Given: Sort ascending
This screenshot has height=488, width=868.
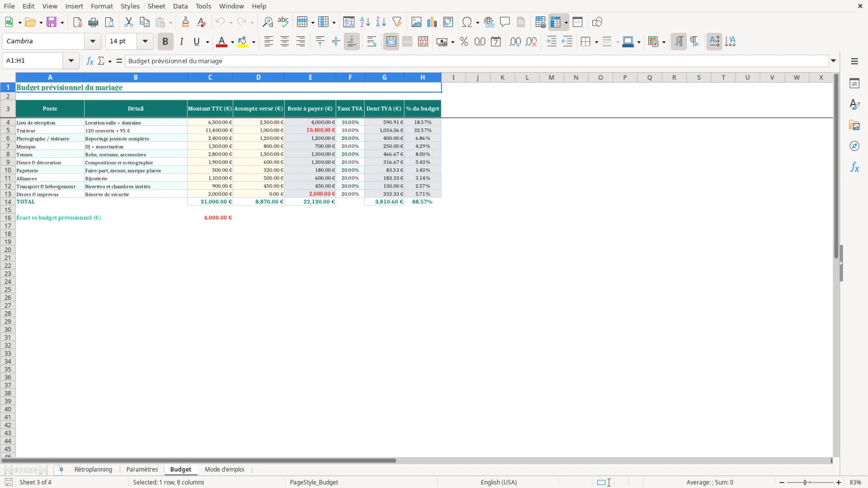Looking at the screenshot, I should (x=365, y=22).
